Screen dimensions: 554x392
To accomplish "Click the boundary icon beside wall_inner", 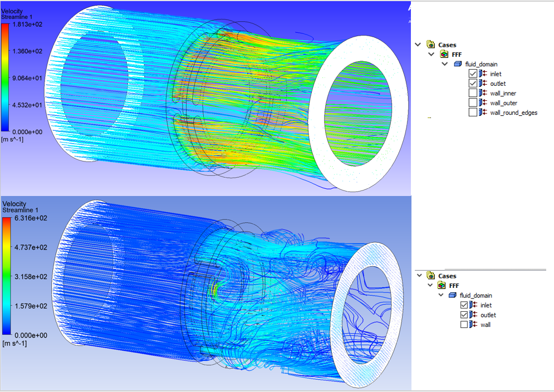I will (483, 93).
